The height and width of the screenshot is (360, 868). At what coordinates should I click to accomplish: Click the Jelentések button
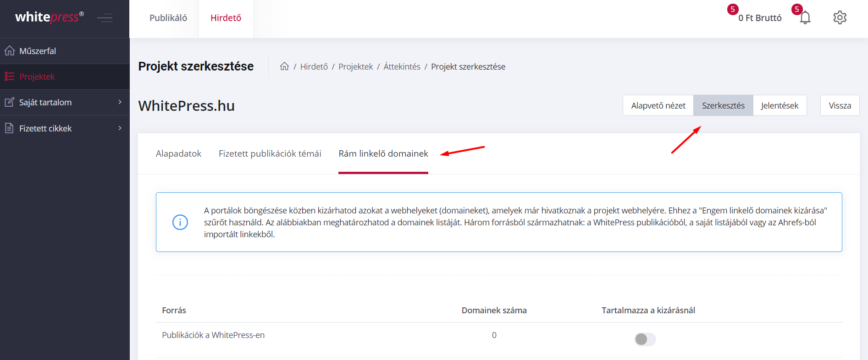pos(780,105)
